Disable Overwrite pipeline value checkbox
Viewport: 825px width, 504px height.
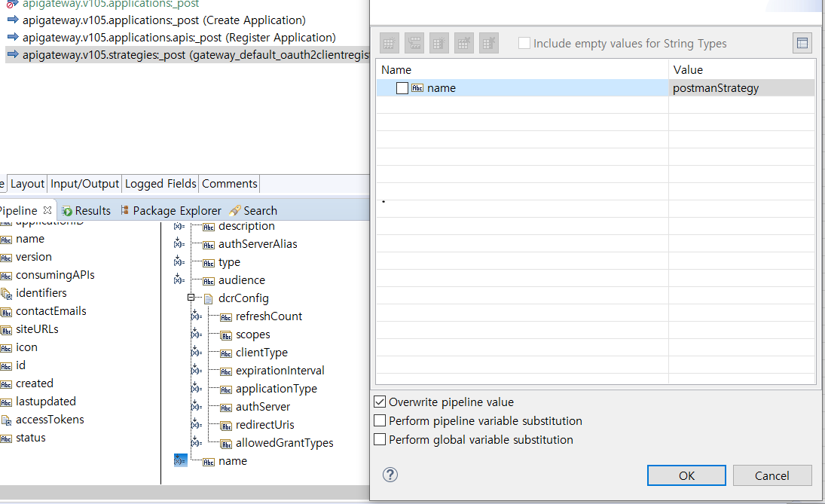coord(380,402)
